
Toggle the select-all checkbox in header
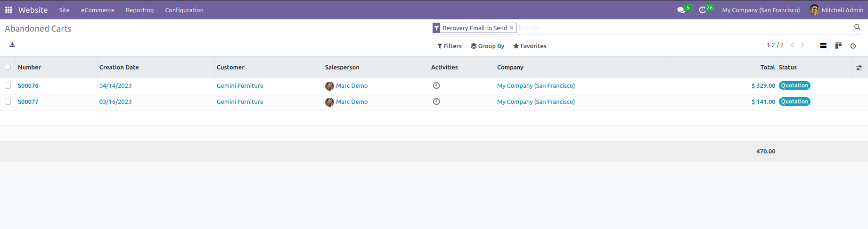[x=8, y=67]
